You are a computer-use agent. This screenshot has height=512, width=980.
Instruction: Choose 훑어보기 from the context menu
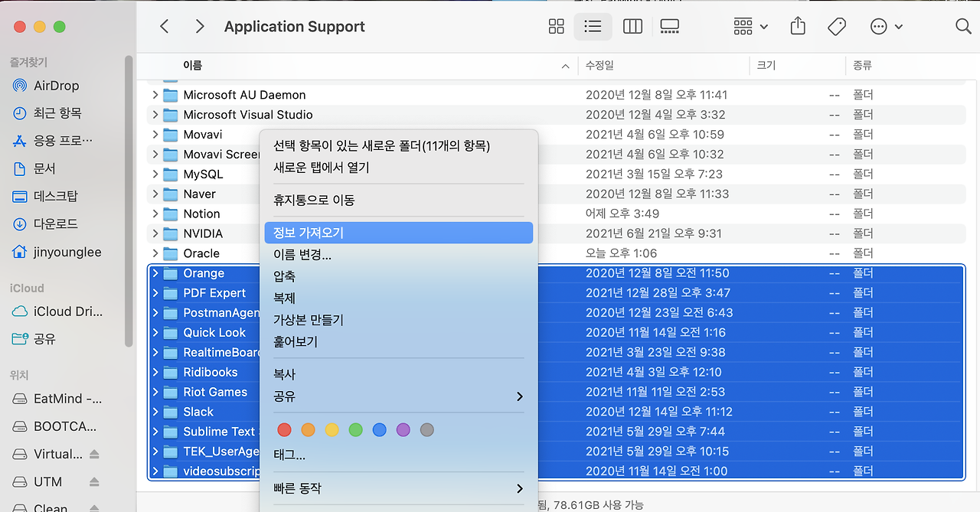pos(398,342)
